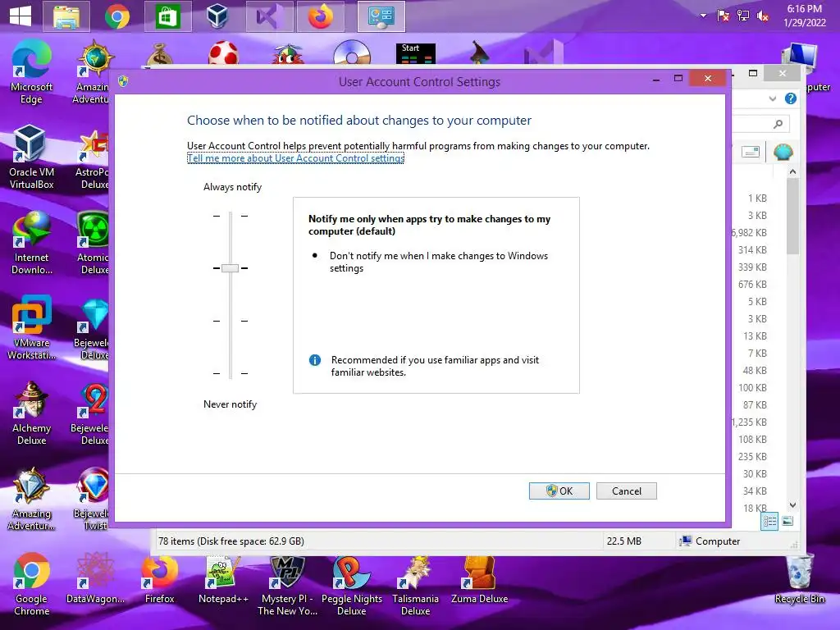The image size is (840, 630).
Task: Open Tell me more about UAC settings link
Action: (x=295, y=158)
